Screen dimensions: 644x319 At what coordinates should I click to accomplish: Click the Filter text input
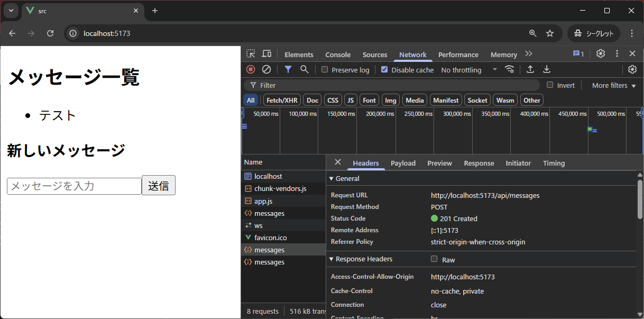pos(392,85)
